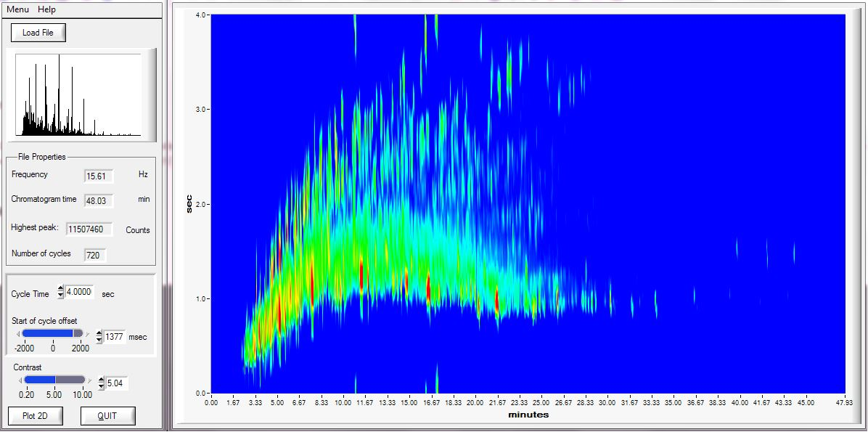Open the Menu menu

[x=16, y=9]
